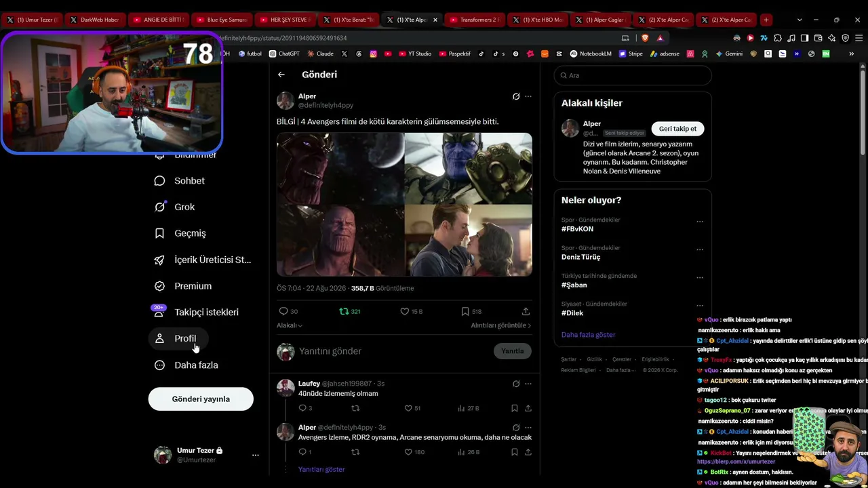Open the #Dilek trending topic

pyautogui.click(x=572, y=313)
